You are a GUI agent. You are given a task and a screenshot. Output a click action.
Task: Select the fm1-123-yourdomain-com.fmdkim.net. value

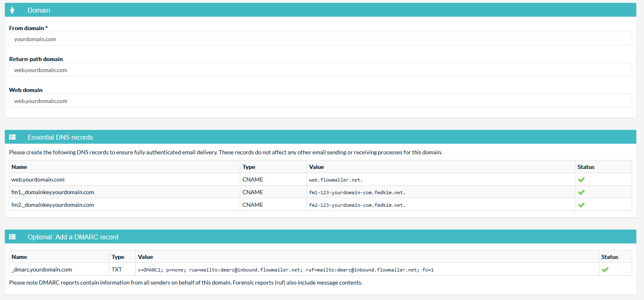(357, 193)
